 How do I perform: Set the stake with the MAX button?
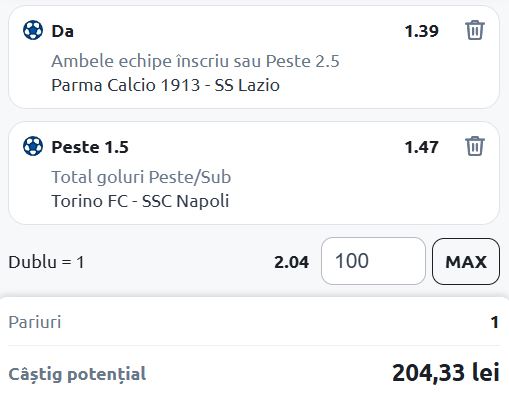pyautogui.click(x=466, y=262)
